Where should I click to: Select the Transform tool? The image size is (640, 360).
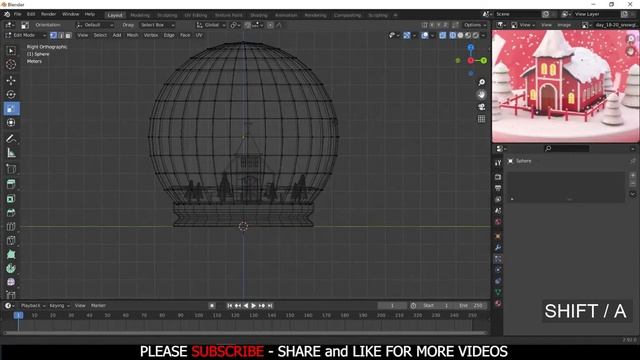click(x=11, y=122)
